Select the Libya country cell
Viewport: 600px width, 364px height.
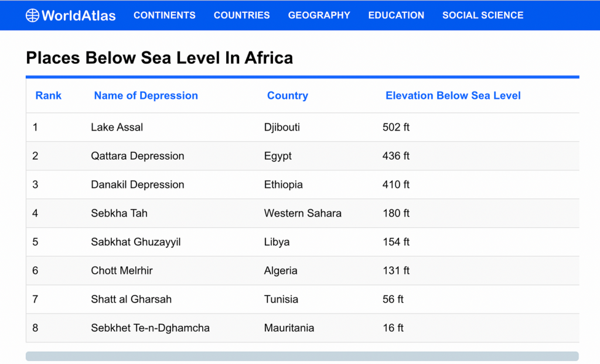click(x=277, y=242)
